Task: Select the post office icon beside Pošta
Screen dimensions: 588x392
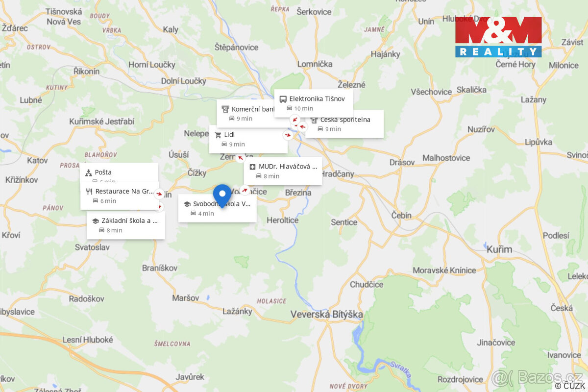Action: pyautogui.click(x=88, y=172)
